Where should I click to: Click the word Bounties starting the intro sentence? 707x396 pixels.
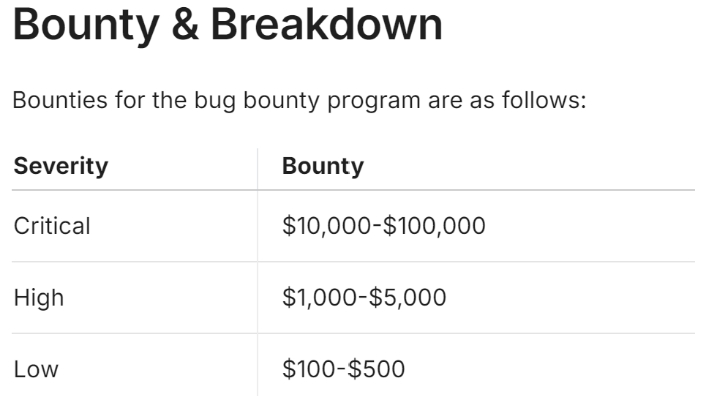pos(60,100)
